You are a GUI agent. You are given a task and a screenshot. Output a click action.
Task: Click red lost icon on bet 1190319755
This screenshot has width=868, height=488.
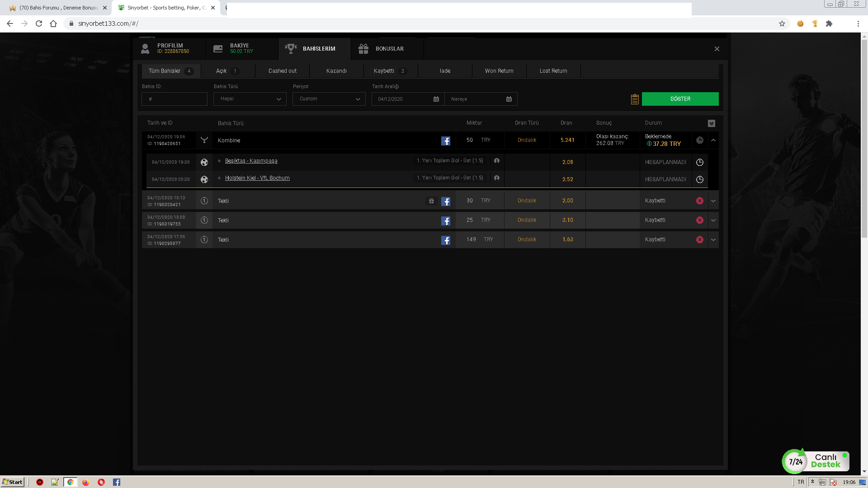coord(699,220)
